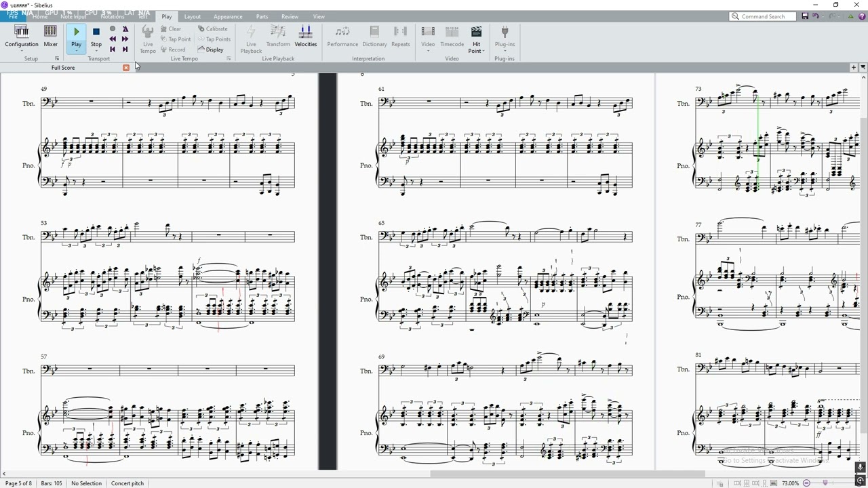Click the Calibrate button
The width and height of the screenshot is (868, 488).
click(x=213, y=29)
